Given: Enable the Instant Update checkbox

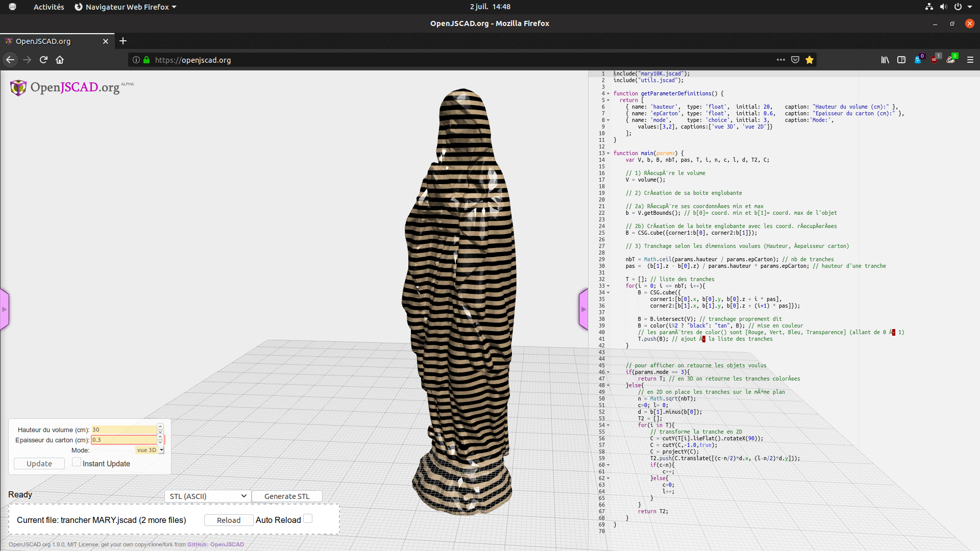Looking at the screenshot, I should 76,462.
